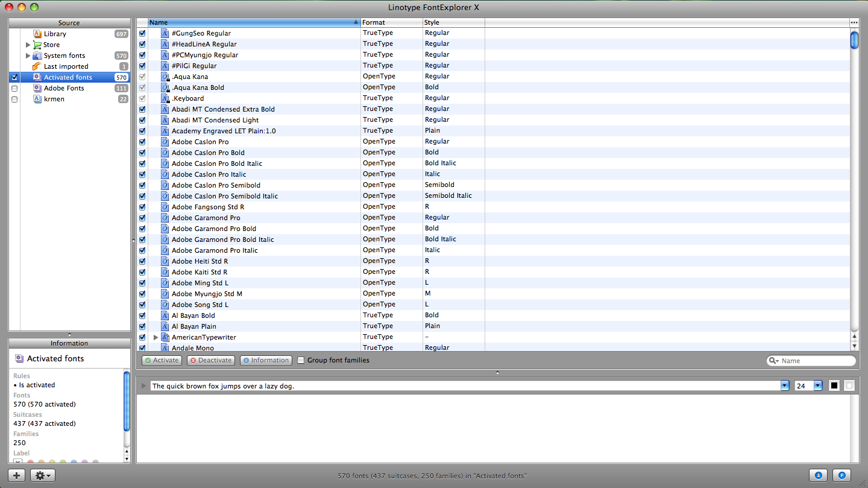Click the Last imported icon

coord(37,66)
